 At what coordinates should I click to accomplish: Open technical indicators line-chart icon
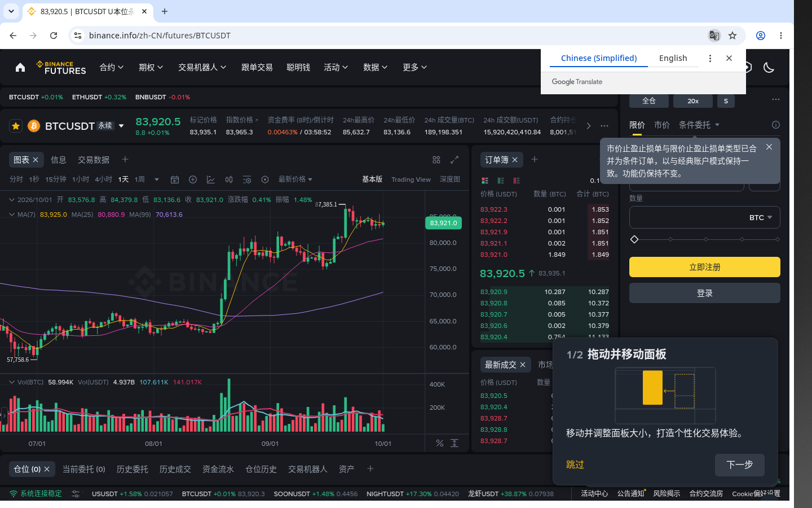(x=211, y=179)
